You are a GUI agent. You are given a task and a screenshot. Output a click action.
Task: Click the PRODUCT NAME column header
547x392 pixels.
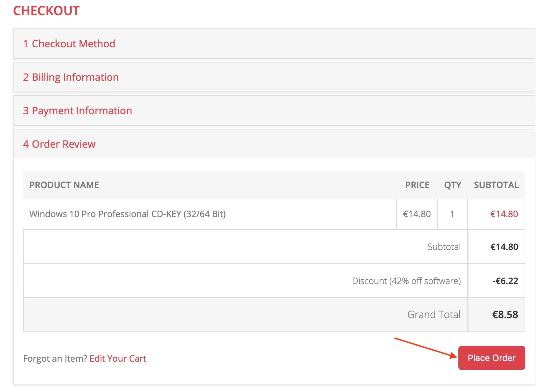pyautogui.click(x=64, y=185)
